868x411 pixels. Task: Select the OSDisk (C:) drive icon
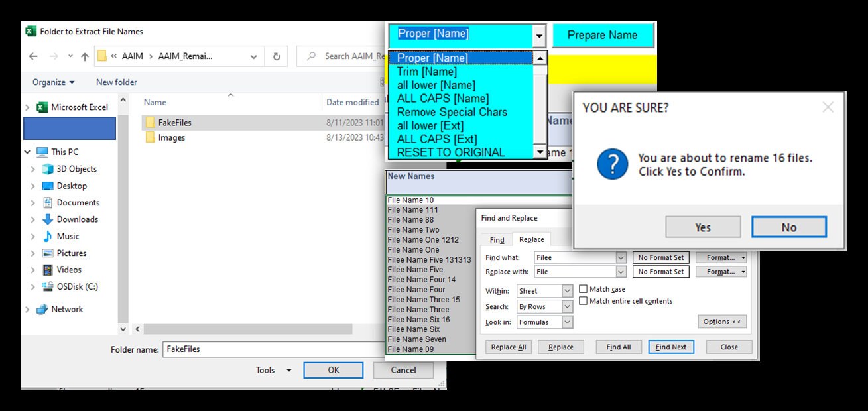[x=47, y=286]
